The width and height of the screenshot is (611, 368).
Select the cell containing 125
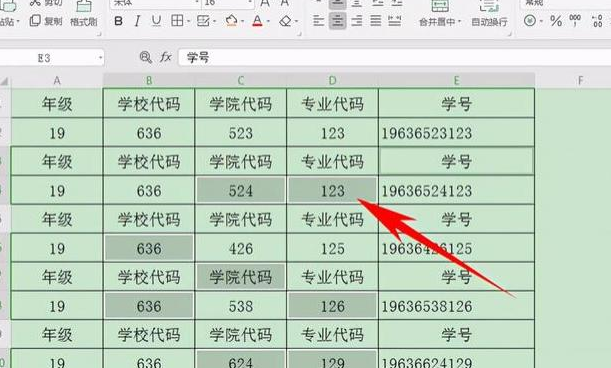(x=332, y=248)
